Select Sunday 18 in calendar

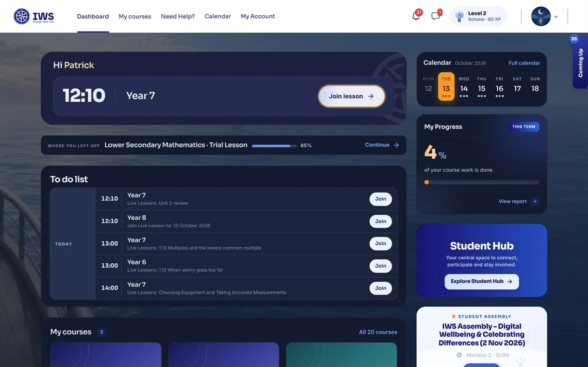535,86
